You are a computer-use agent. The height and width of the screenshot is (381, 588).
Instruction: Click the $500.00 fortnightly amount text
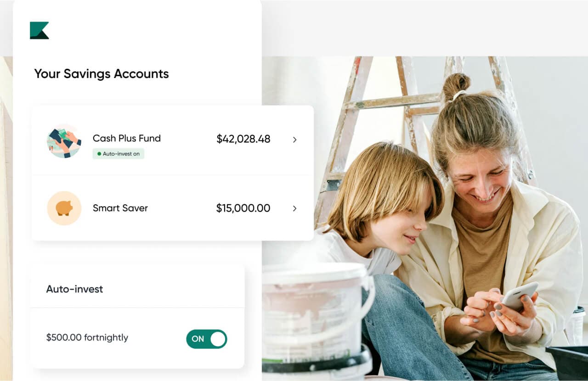point(87,337)
